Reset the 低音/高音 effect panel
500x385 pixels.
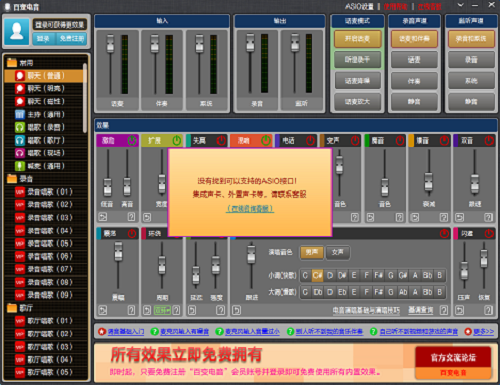103,217
